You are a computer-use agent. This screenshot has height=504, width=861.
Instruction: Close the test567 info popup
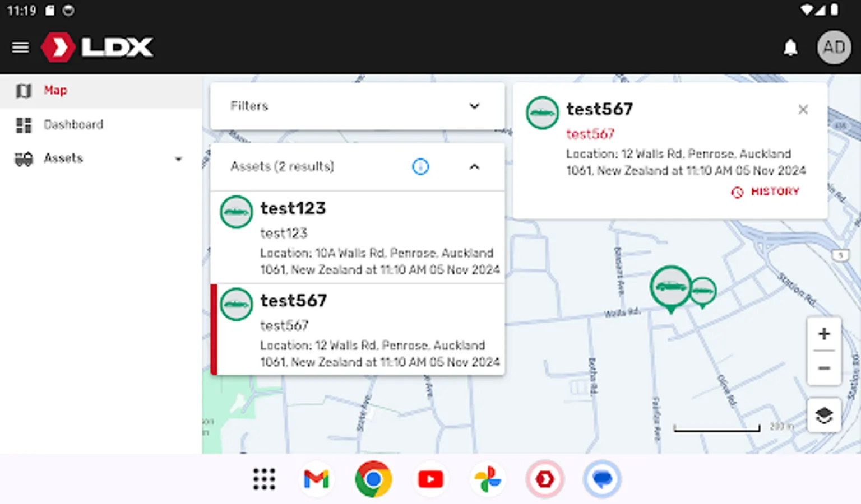(803, 109)
